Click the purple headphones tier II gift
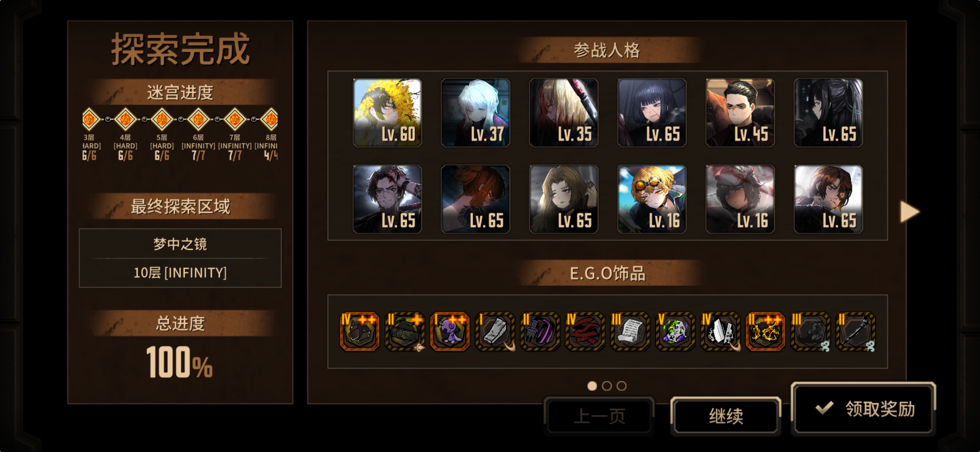 [540, 331]
